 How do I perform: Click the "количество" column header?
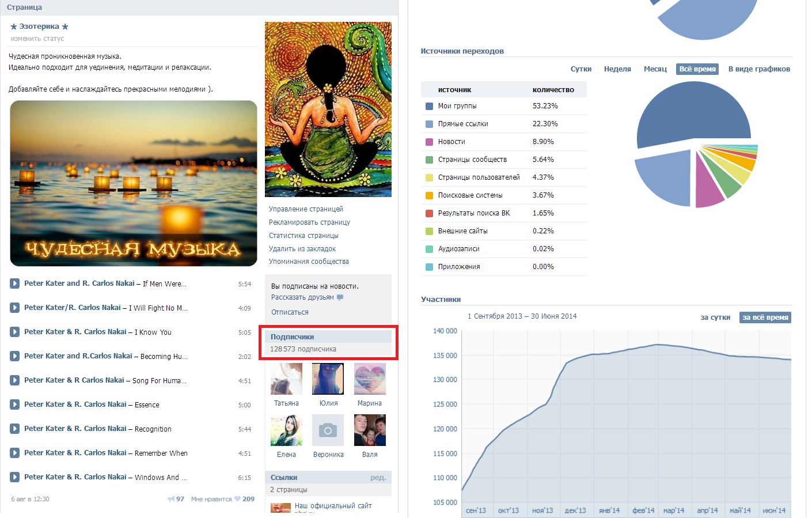(x=553, y=90)
